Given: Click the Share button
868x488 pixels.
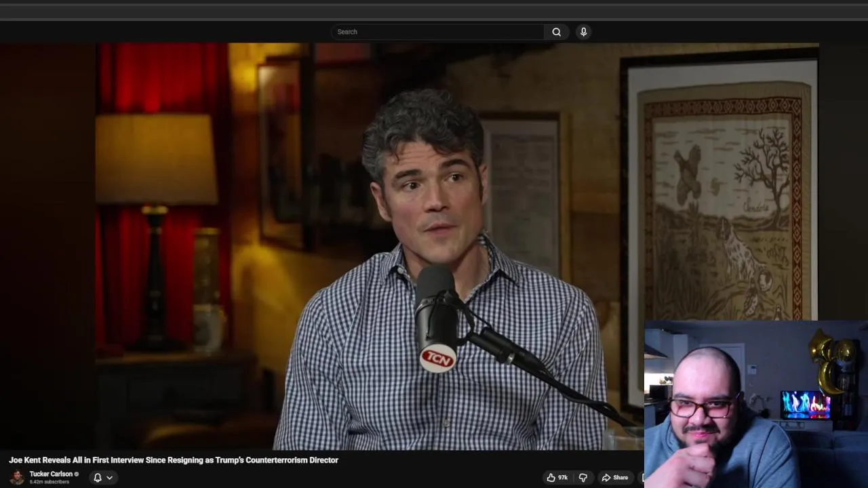Looking at the screenshot, I should [x=614, y=478].
